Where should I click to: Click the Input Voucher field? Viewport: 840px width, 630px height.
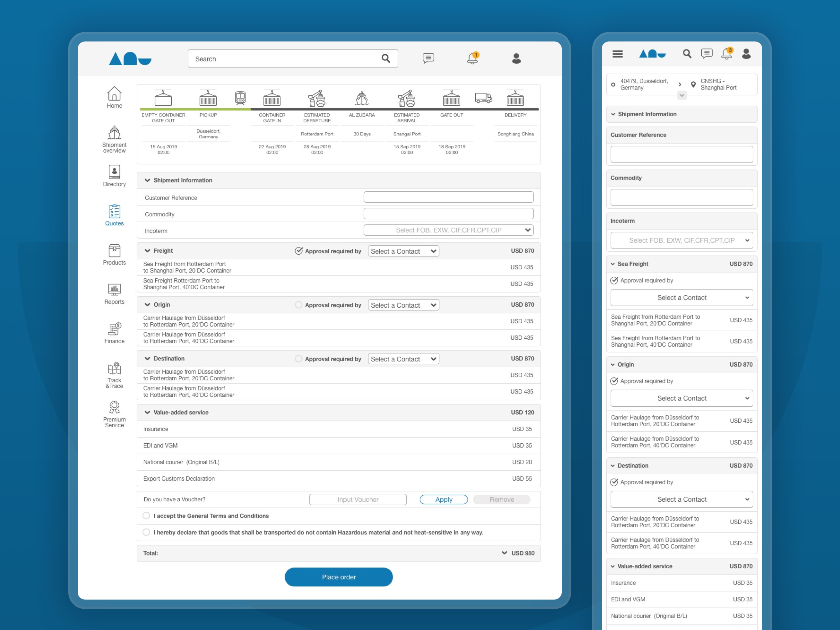358,499
